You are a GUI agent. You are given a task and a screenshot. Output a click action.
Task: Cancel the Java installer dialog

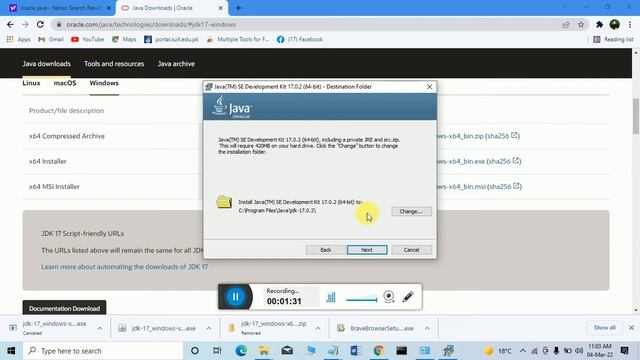411,250
